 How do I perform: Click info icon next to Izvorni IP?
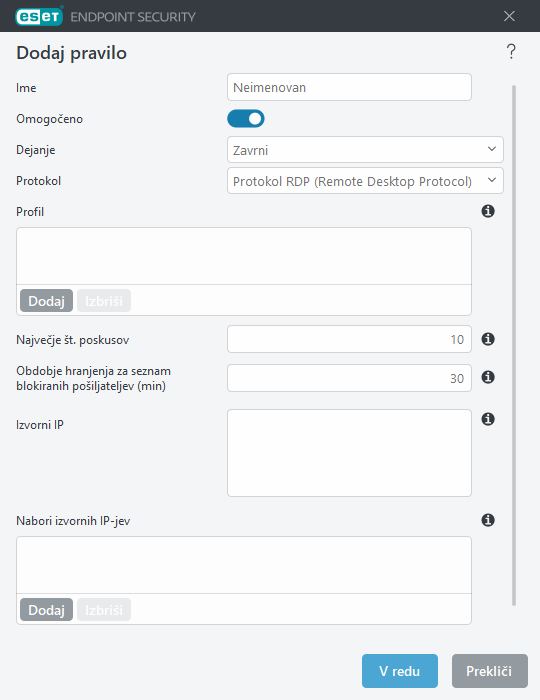(488, 419)
